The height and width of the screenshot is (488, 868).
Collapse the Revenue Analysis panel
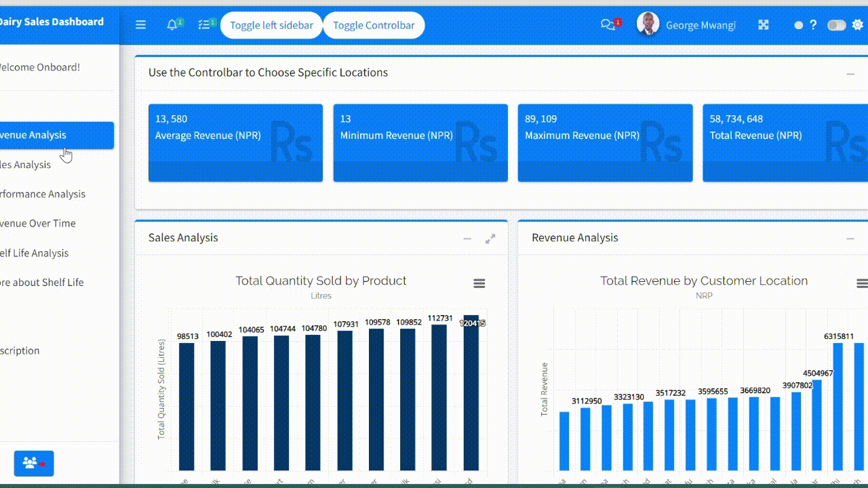850,239
